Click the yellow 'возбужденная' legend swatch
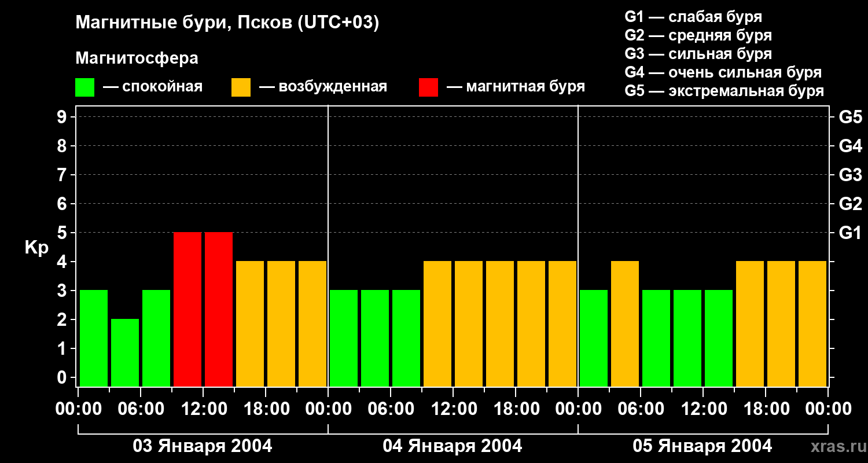Screen dimensions: 868x463 click(241, 87)
